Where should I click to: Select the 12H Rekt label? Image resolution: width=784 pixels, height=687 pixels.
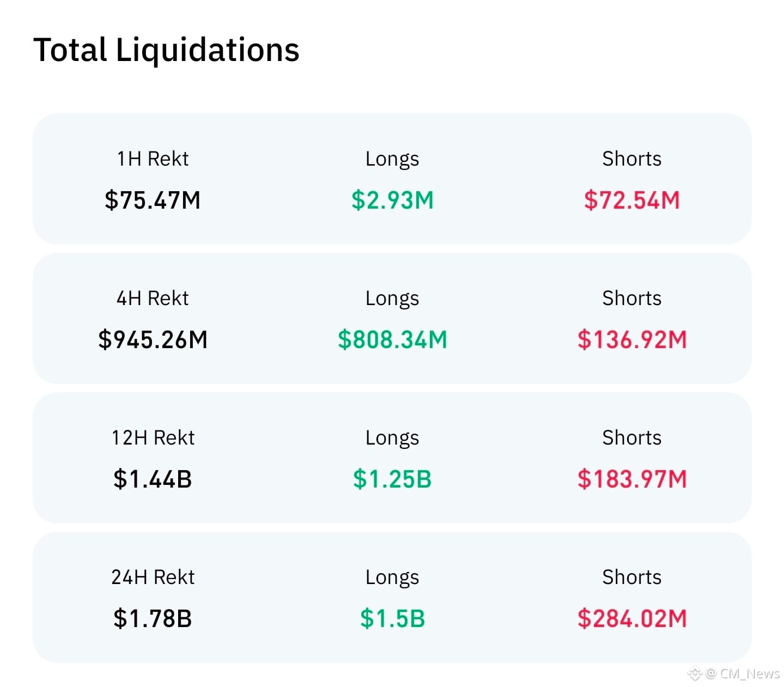point(153,437)
